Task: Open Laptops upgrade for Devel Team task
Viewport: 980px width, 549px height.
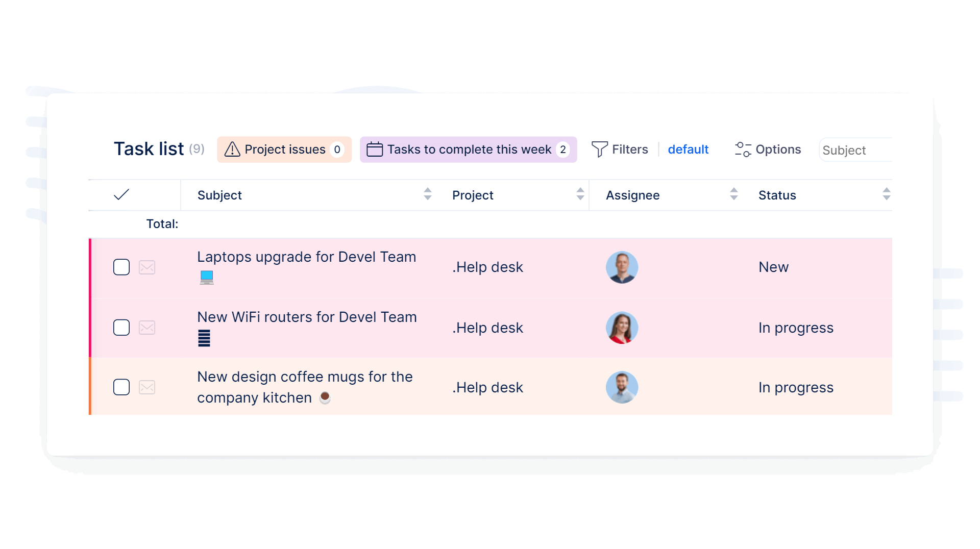Action: (306, 257)
